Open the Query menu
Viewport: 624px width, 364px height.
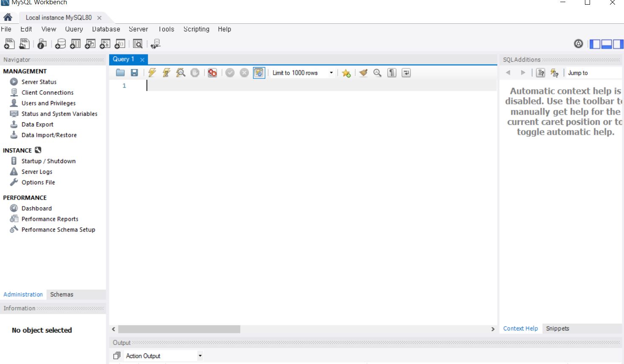tap(74, 29)
